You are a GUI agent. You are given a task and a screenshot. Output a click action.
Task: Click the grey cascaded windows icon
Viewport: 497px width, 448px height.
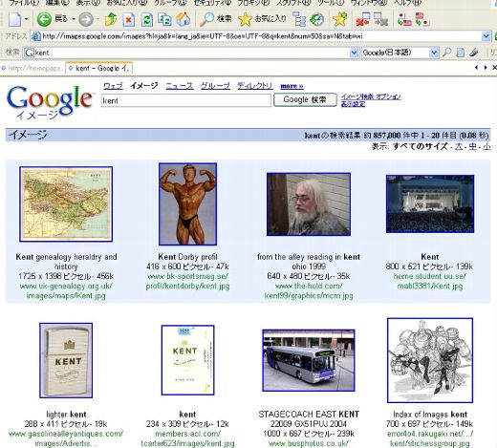click(380, 19)
